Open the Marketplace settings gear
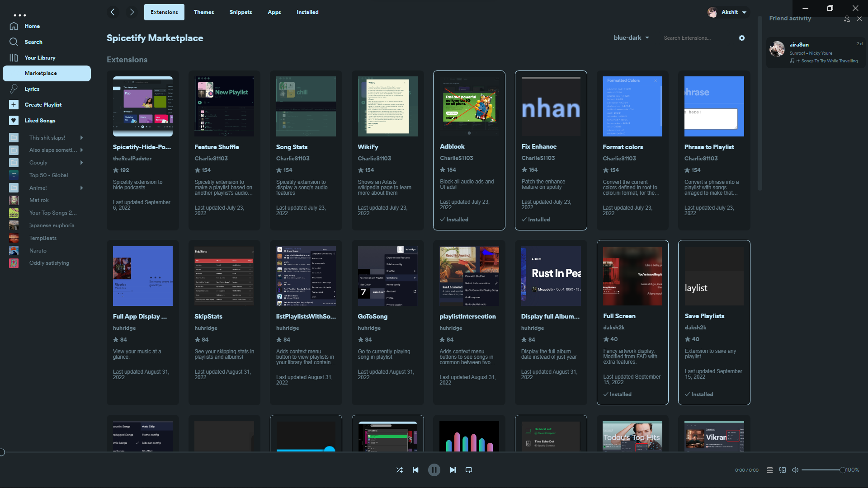The height and width of the screenshot is (488, 868). click(741, 38)
